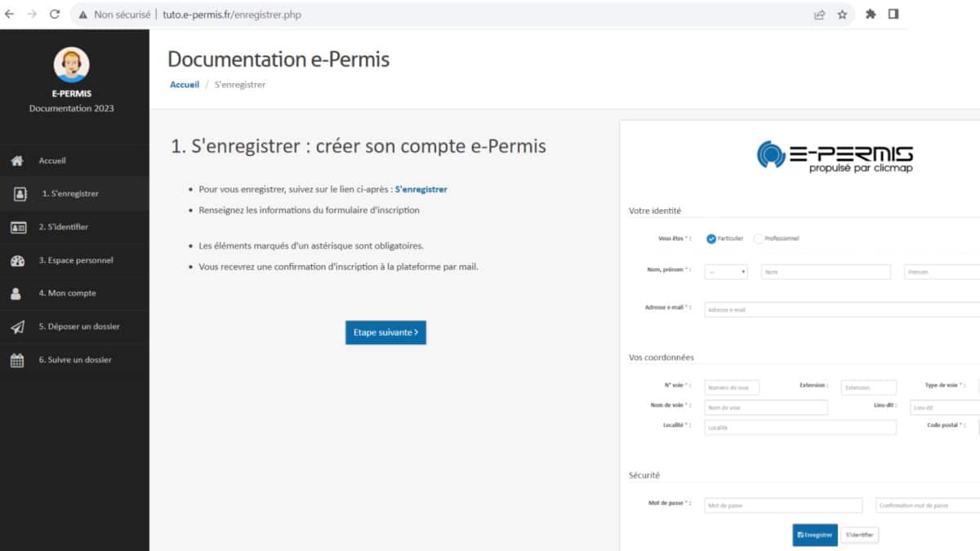
Task: Open the civility dropdown before Nom field
Action: (726, 272)
